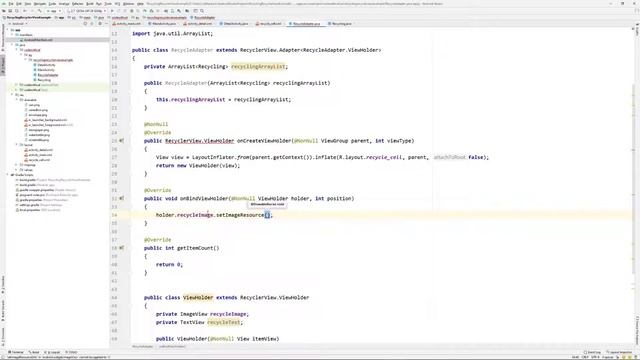The image size is (640, 360).
Task: Click override gutter icon beside getItemCount
Action: point(122,248)
